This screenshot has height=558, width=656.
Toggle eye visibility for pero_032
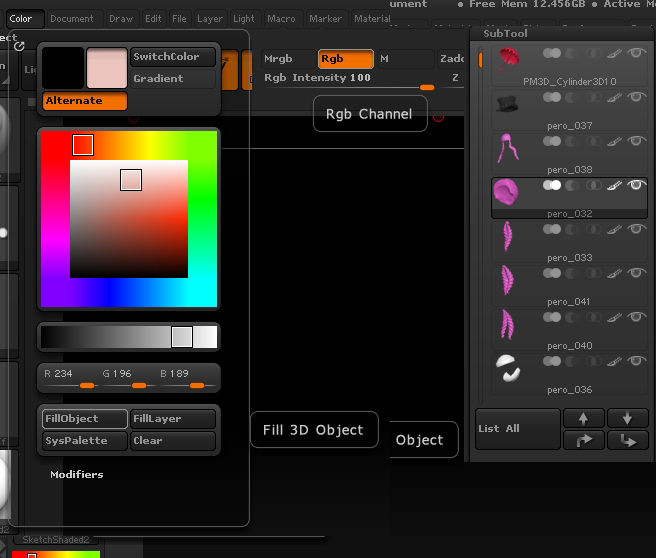click(x=636, y=185)
